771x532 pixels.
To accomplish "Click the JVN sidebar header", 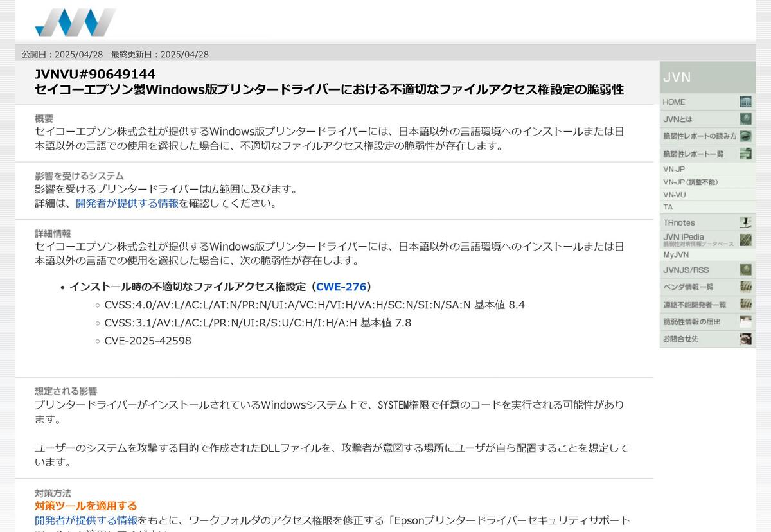I will point(707,77).
